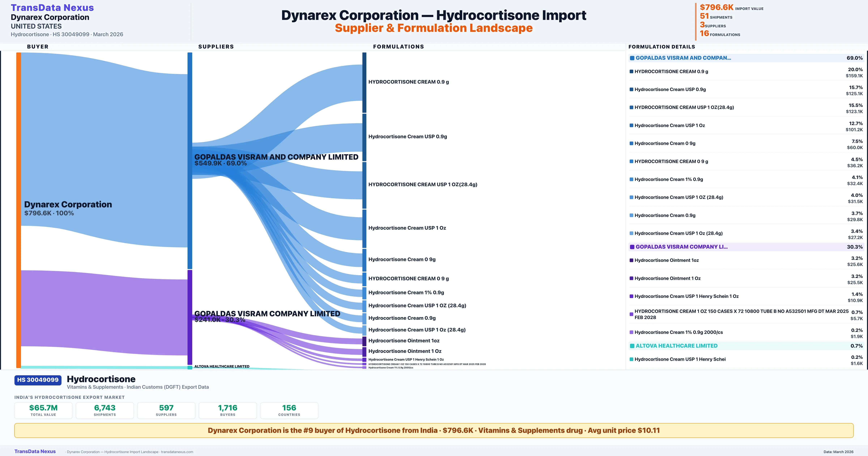Click the yellow #9 buyer summary banner
The width and height of the screenshot is (868, 456).
click(x=434, y=430)
